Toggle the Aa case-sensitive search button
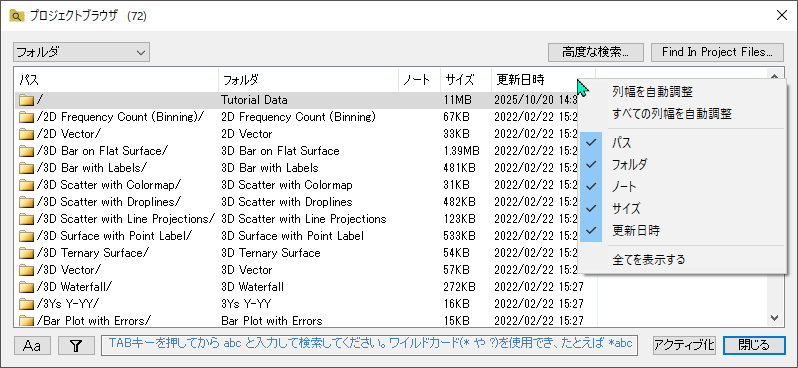The image size is (798, 368). coord(32,346)
